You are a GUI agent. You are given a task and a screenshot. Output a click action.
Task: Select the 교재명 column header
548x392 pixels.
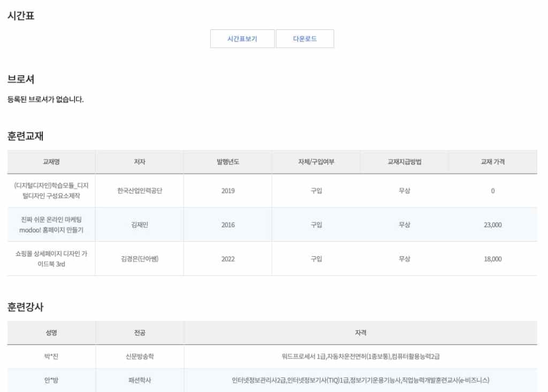coord(51,162)
